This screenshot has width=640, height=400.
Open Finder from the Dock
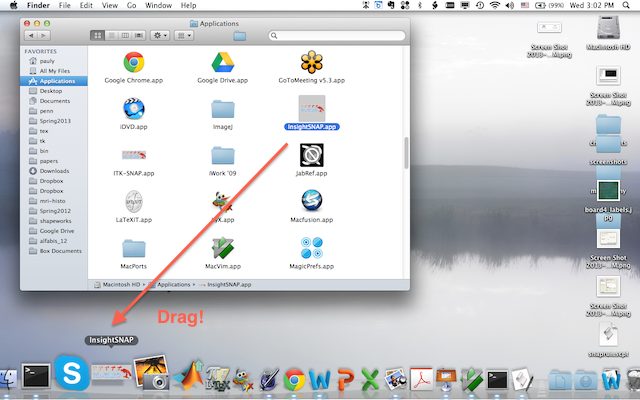tap(8, 379)
